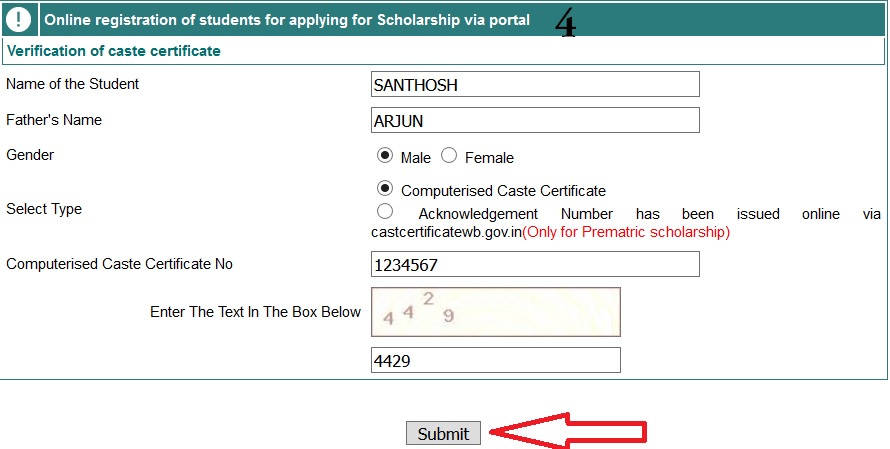The height and width of the screenshot is (449, 890).
Task: Click the Computerised Caste Certificate No field
Action: [535, 265]
